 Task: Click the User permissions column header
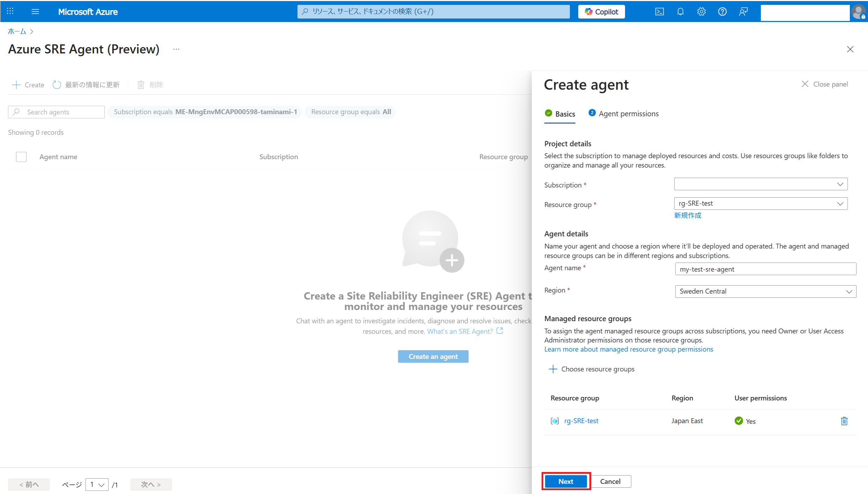(760, 398)
